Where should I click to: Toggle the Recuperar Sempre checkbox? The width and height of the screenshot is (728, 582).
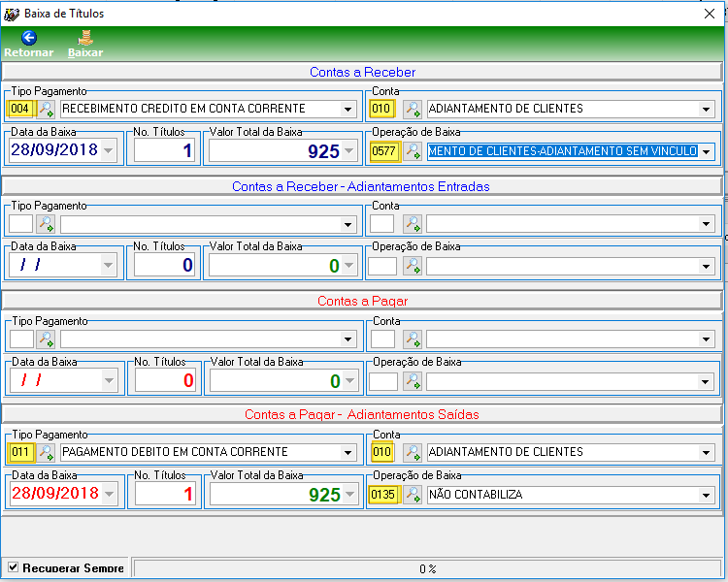tap(13, 567)
